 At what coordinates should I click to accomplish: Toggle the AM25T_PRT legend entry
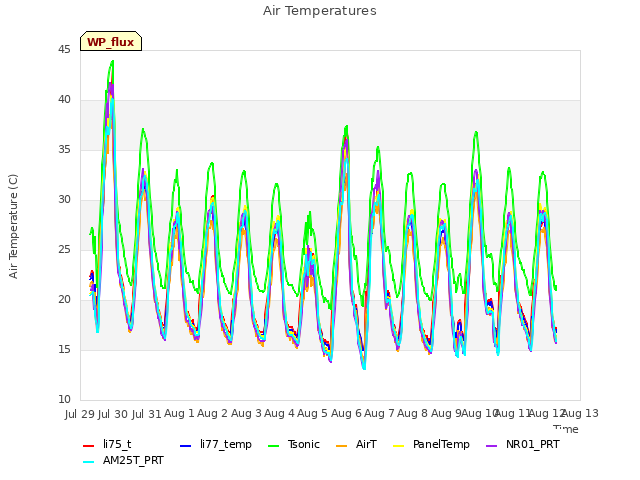(x=123, y=461)
